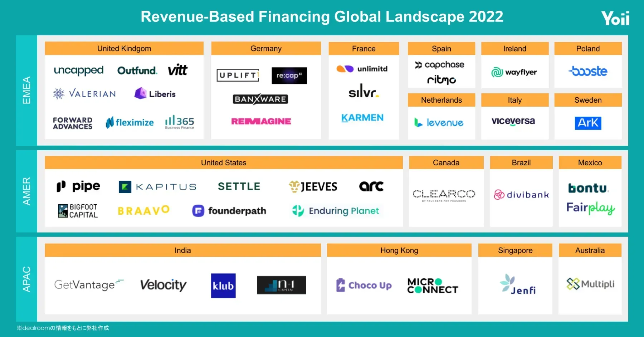Select the unlimitd logo
644x337 pixels.
[362, 69]
